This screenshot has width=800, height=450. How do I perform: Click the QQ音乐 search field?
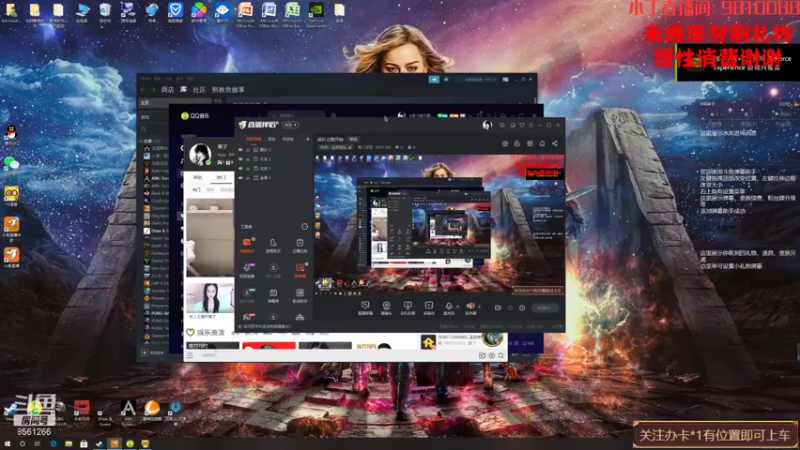pos(298,115)
